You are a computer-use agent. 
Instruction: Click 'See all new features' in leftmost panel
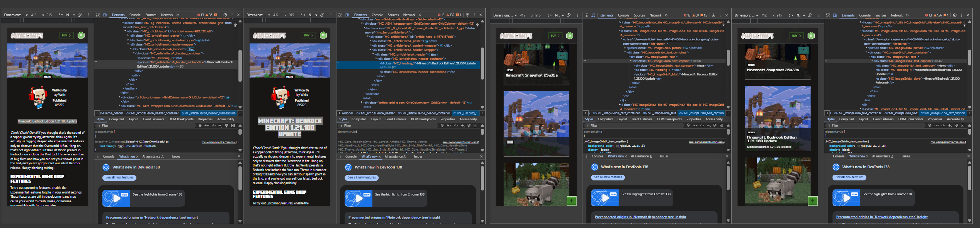pyautogui.click(x=119, y=177)
